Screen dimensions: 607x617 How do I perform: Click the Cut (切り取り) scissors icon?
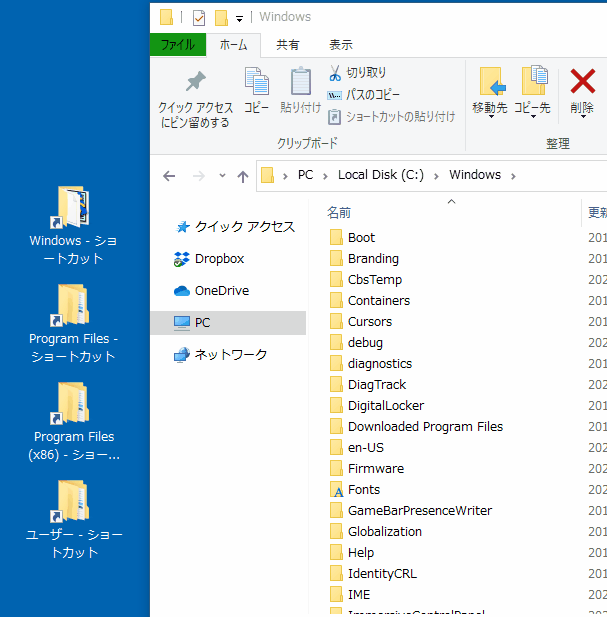click(x=335, y=73)
